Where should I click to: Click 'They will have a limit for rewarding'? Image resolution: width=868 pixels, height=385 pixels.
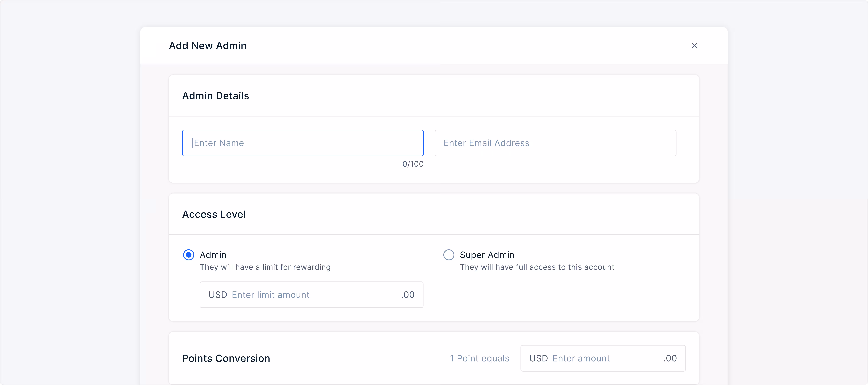click(x=265, y=267)
